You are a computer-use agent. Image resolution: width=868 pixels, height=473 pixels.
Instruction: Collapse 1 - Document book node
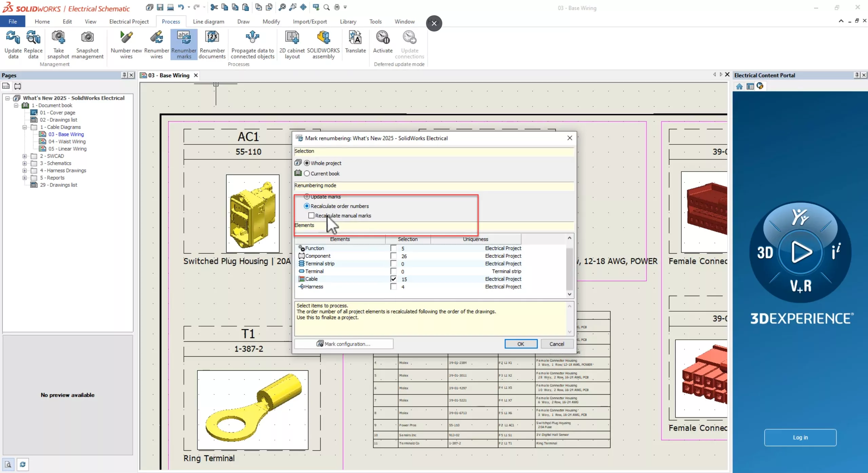tap(16, 105)
